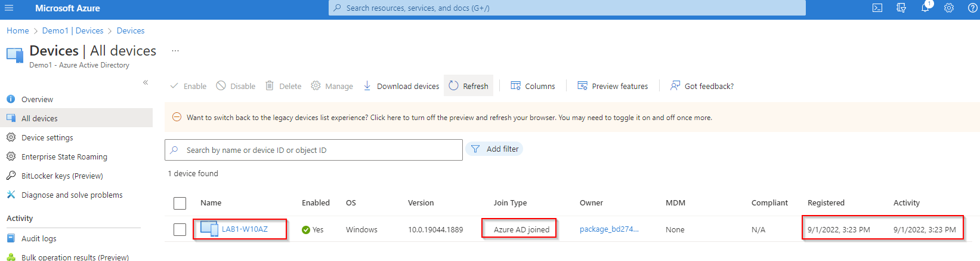The height and width of the screenshot is (261, 980).
Task: Open the ellipsis more options menu
Action: click(x=175, y=51)
